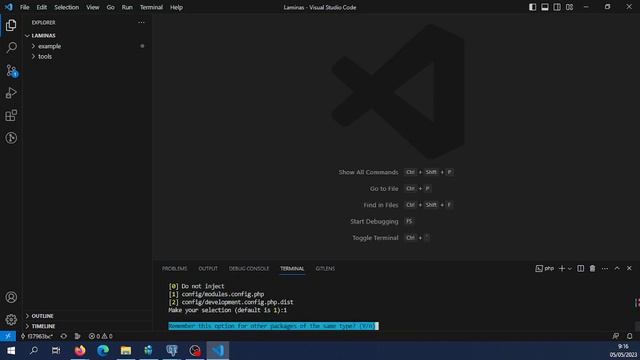Open the Terminal menu
The height and width of the screenshot is (360, 640).
coord(151,7)
